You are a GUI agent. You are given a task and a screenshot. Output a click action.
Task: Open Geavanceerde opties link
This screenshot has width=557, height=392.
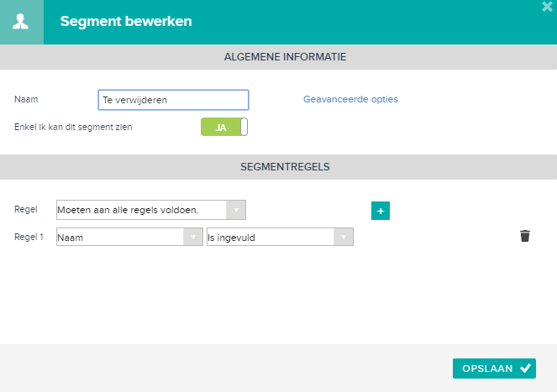[350, 99]
